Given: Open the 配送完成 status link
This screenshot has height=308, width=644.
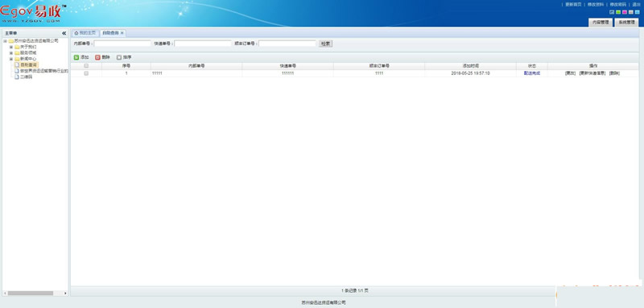Looking at the screenshot, I should point(532,73).
